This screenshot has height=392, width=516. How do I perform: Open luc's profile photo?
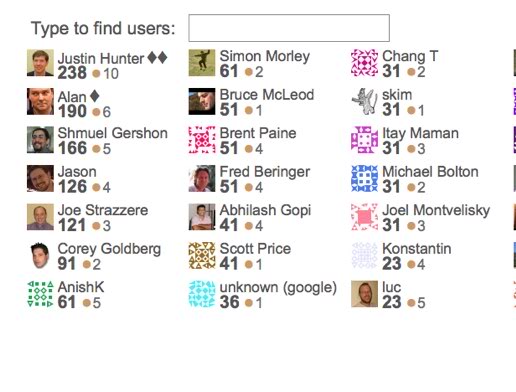tap(365, 294)
